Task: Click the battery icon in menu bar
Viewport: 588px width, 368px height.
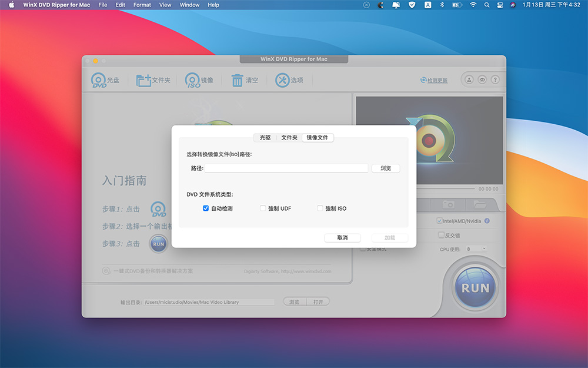Action: pos(457,5)
